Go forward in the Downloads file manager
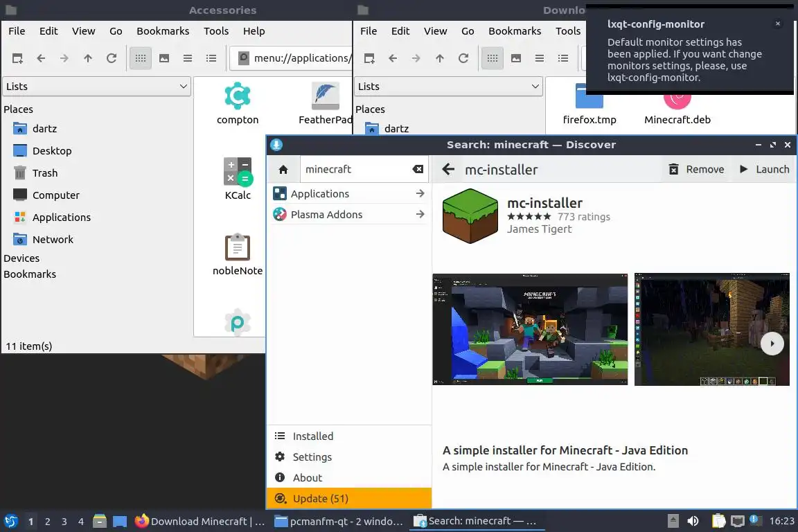The height and width of the screenshot is (532, 798). tap(416, 58)
